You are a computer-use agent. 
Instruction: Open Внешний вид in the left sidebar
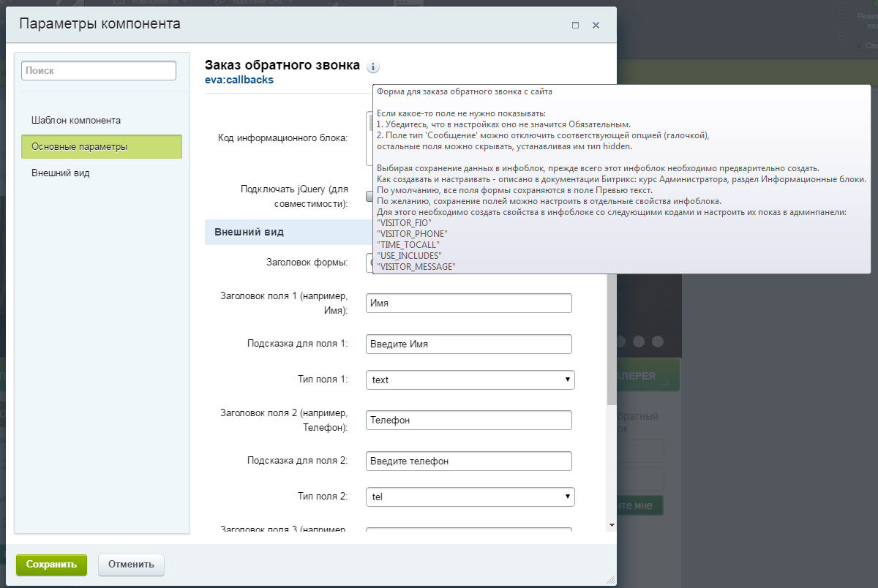61,173
